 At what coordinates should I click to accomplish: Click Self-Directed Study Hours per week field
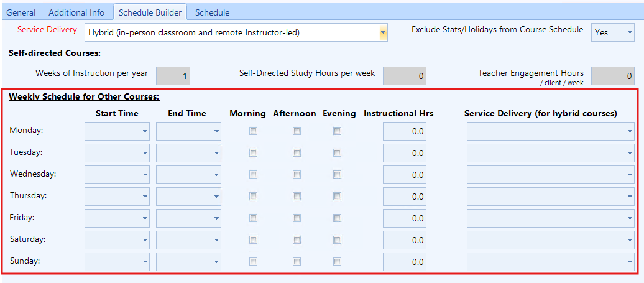click(x=405, y=76)
